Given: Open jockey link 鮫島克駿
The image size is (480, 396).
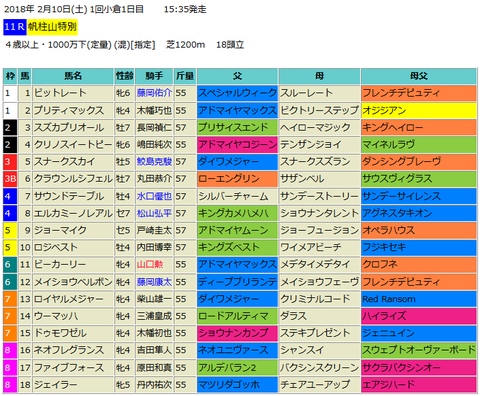Looking at the screenshot, I should [x=154, y=162].
